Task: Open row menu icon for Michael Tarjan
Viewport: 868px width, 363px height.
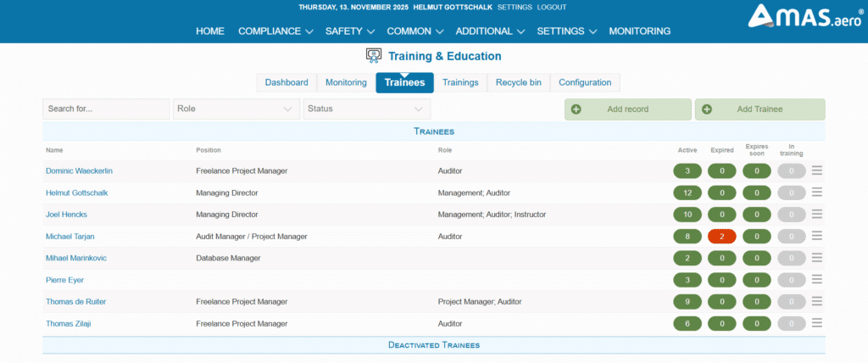Action: coord(817,236)
